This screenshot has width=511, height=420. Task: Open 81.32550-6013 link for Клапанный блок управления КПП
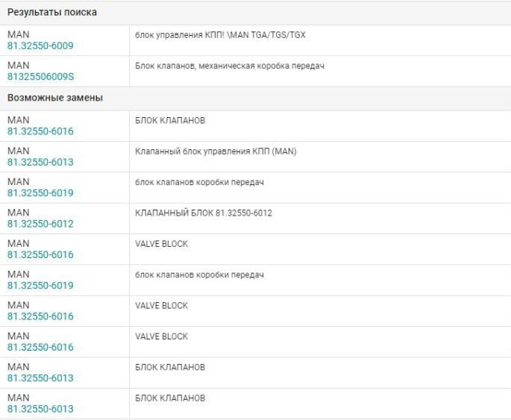(40, 162)
